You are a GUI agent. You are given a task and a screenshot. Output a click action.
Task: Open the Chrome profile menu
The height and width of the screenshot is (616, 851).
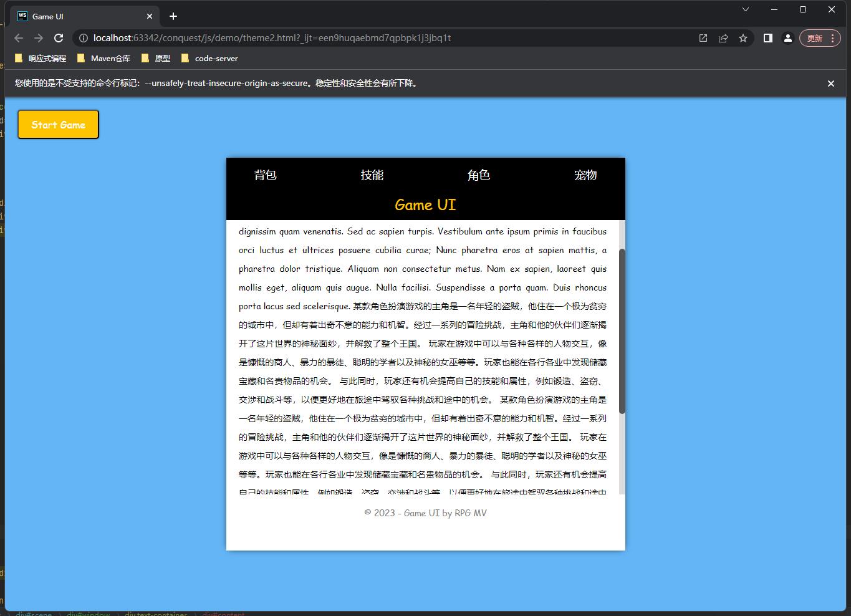788,38
